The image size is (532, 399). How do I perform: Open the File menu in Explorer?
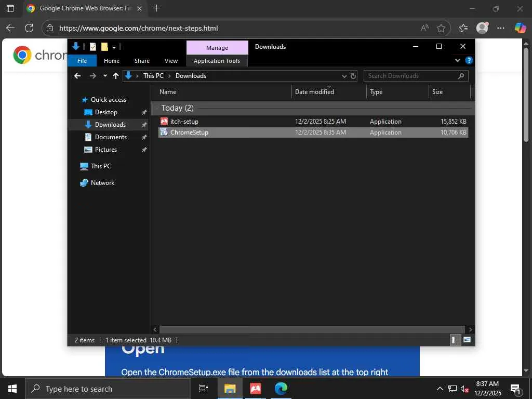[82, 61]
